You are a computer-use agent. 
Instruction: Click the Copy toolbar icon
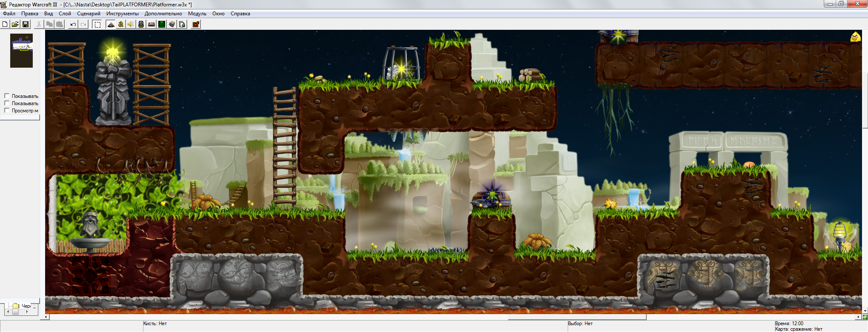pos(49,24)
